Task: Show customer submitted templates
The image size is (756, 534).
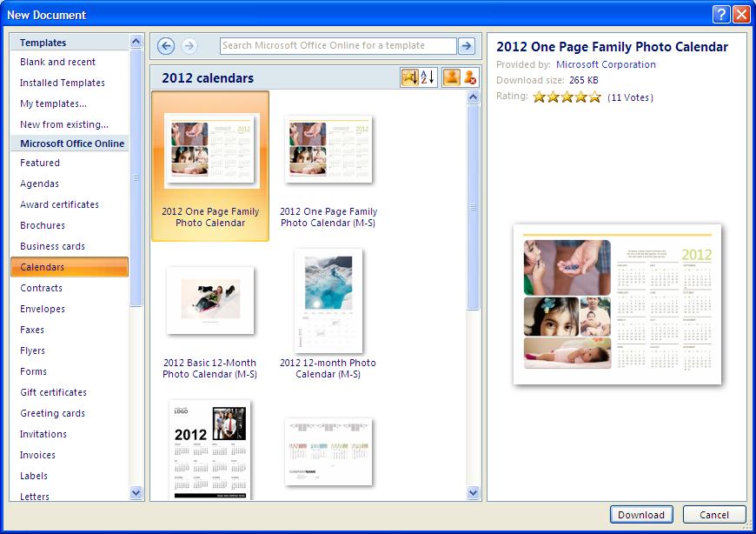Action: tap(451, 77)
